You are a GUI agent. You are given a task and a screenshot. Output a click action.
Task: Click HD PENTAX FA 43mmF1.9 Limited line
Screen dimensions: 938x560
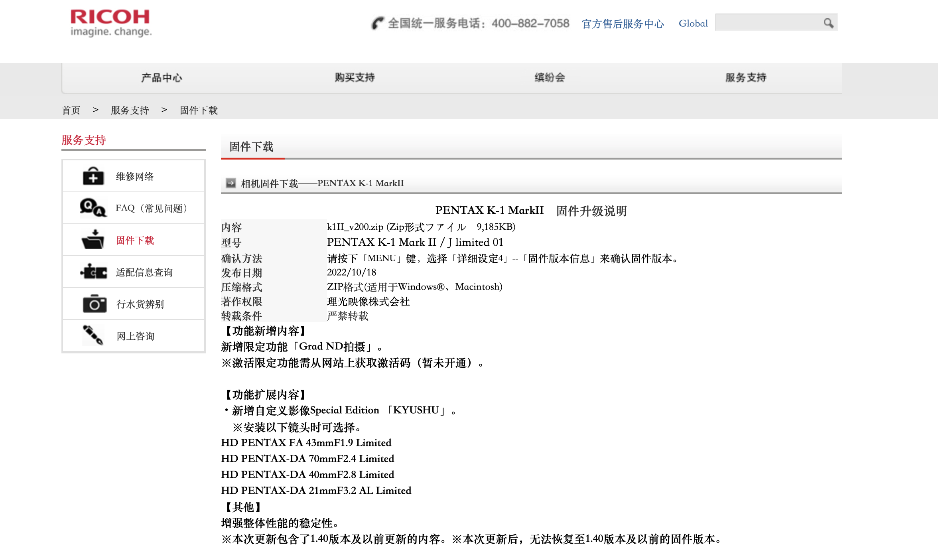coord(306,443)
